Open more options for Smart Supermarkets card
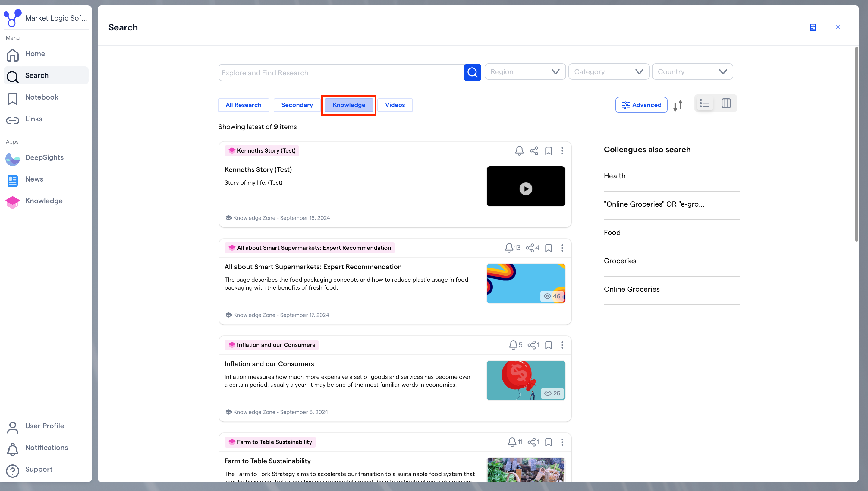Image resolution: width=868 pixels, height=491 pixels. click(562, 248)
